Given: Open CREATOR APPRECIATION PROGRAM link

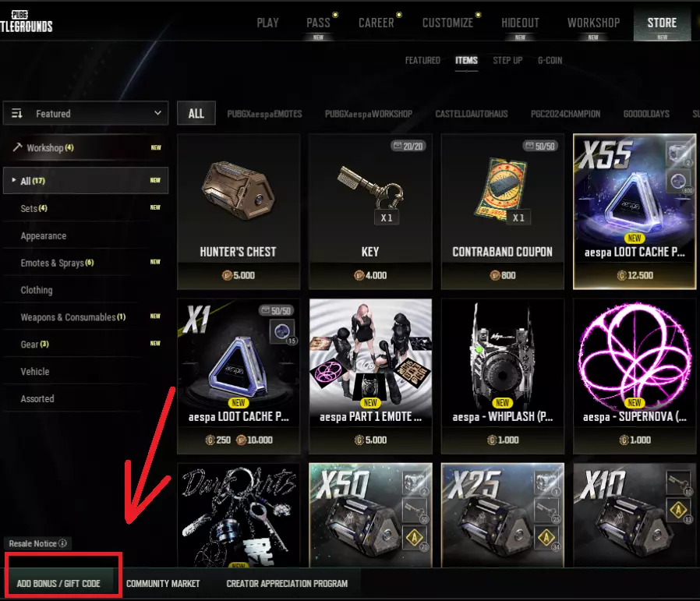Looking at the screenshot, I should click(287, 584).
